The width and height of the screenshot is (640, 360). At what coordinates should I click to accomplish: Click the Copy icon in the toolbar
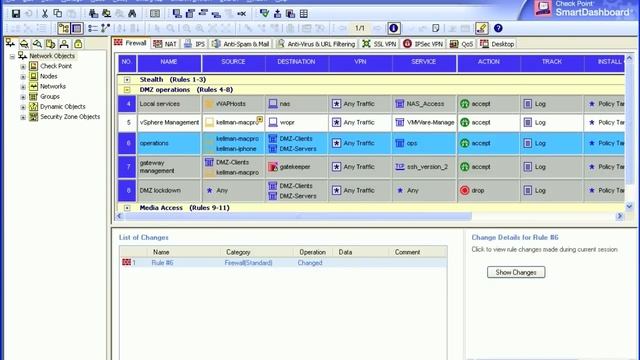(58, 14)
